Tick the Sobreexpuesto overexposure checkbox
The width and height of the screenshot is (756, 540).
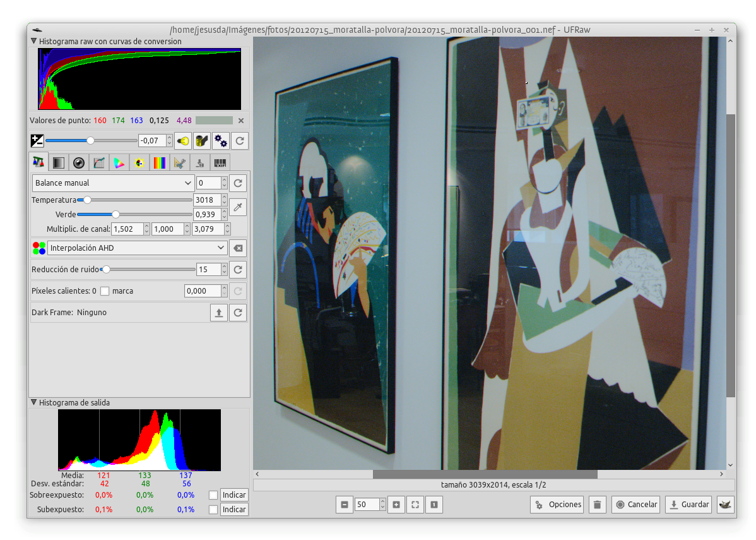[x=213, y=495]
